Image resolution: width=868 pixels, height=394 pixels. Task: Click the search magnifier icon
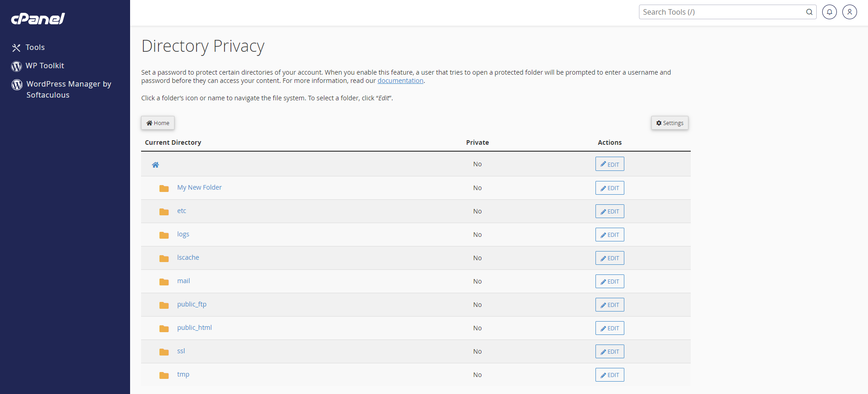click(809, 12)
